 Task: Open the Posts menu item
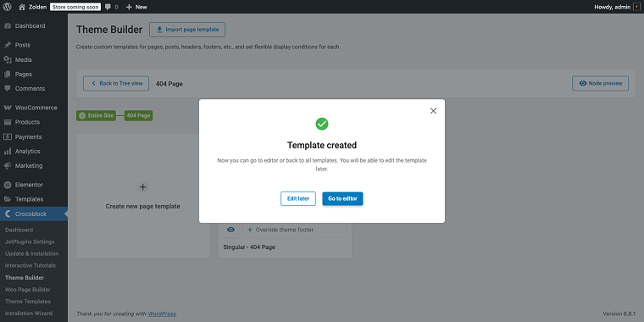pyautogui.click(x=34, y=45)
